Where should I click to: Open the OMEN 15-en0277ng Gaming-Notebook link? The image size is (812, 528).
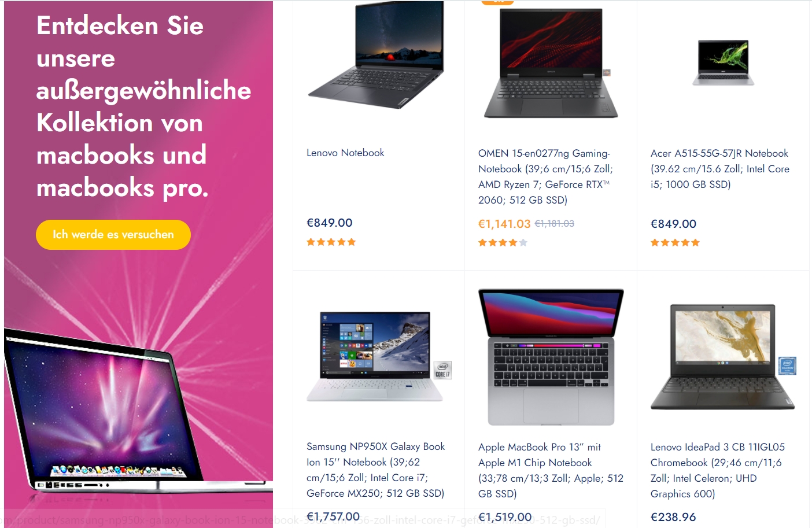(544, 176)
